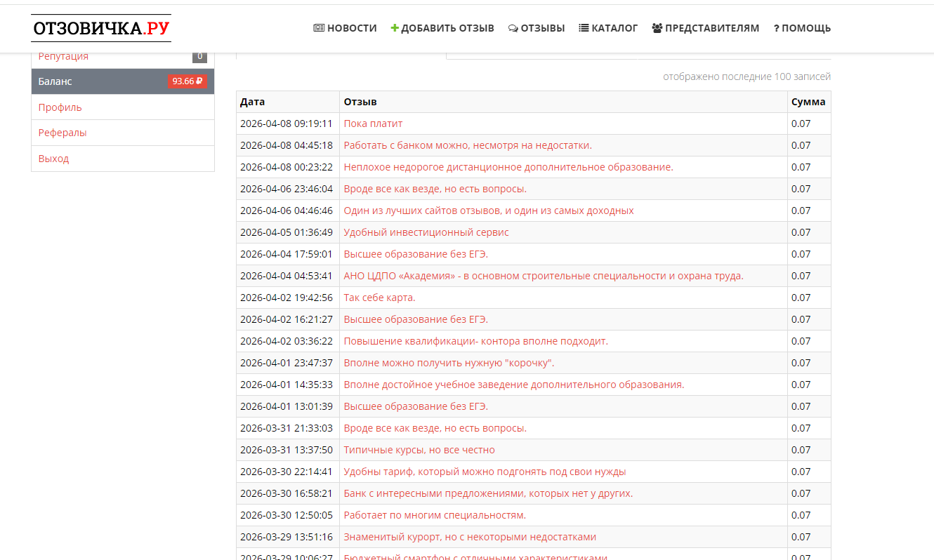Click the 0.07 amount in 'Пока платит' row
The image size is (934, 560).
[x=801, y=124]
